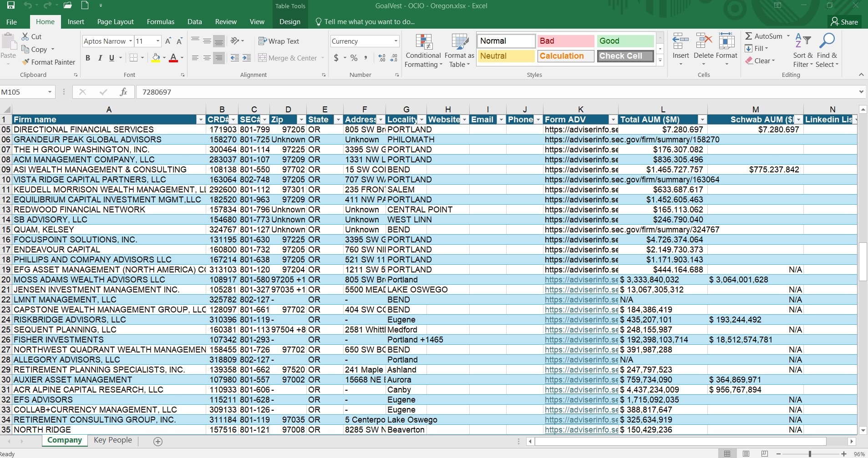This screenshot has height=458, width=868.
Task: Add a new sheet with plus icon
Action: [x=158, y=441]
